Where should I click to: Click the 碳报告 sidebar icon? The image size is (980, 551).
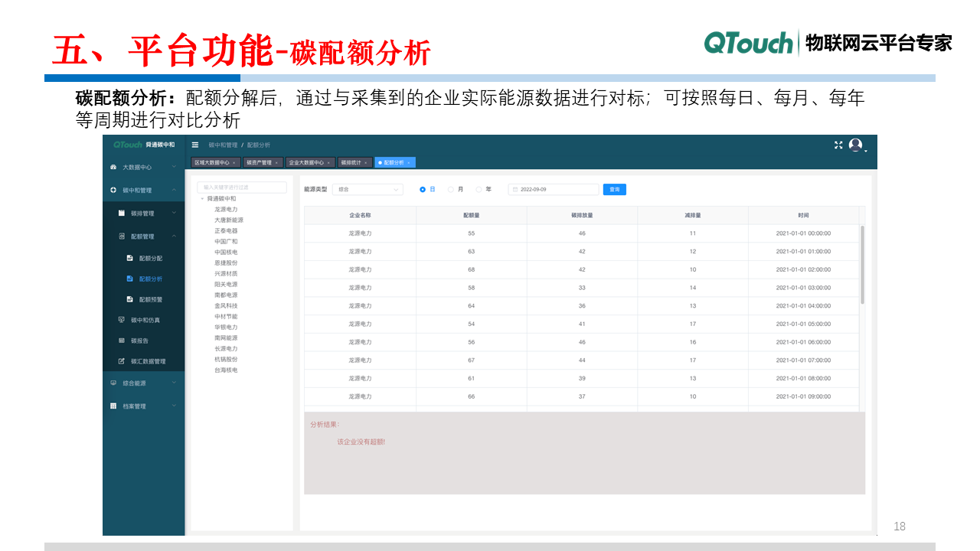pyautogui.click(x=122, y=341)
